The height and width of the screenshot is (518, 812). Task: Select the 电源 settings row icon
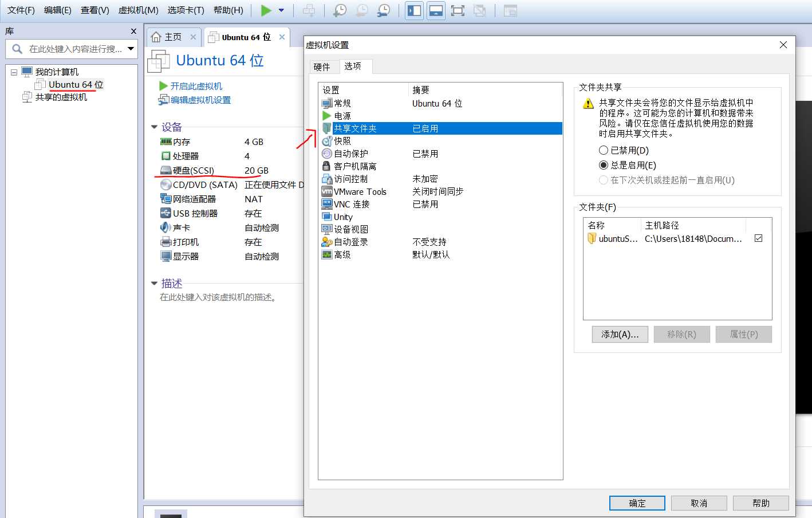[x=326, y=116]
